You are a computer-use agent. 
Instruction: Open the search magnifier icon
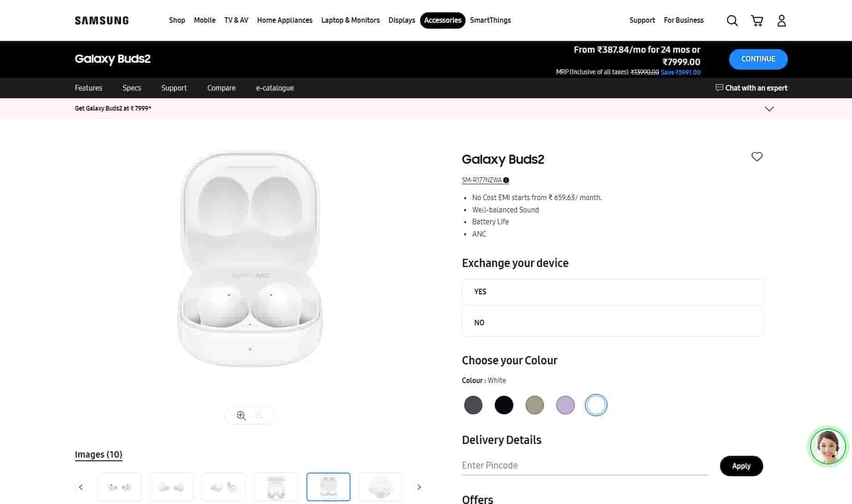(732, 20)
